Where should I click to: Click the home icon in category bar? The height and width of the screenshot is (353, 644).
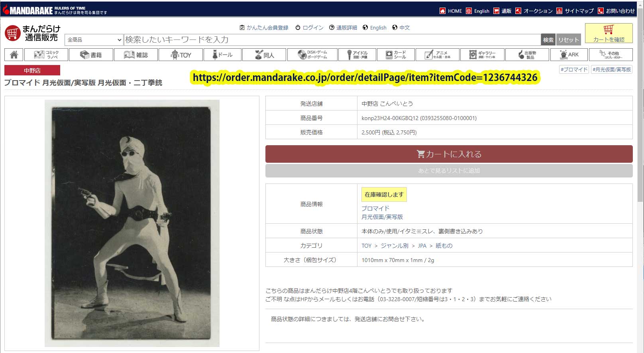tap(14, 55)
